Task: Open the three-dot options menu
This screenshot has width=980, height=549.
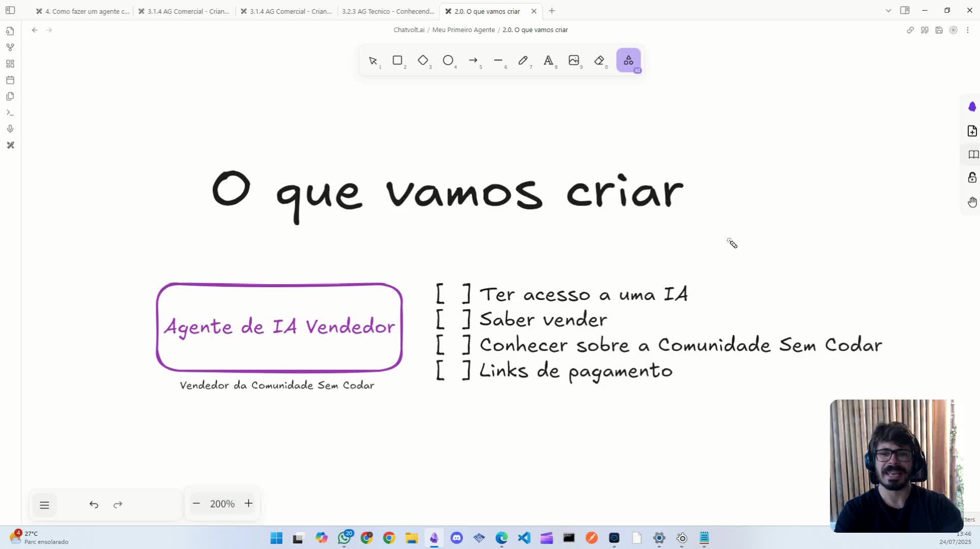Action: pos(969,30)
